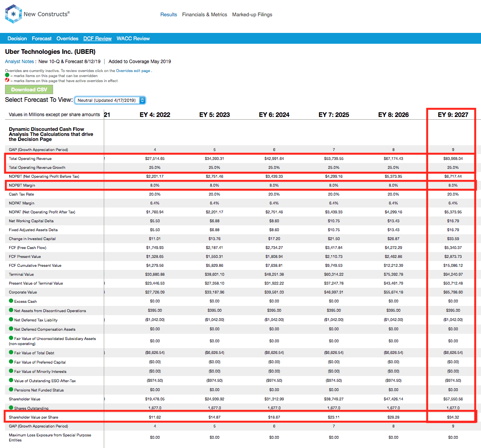The height and width of the screenshot is (448, 481).
Task: Open the Select Forecast To View dropdown
Action: point(110,100)
